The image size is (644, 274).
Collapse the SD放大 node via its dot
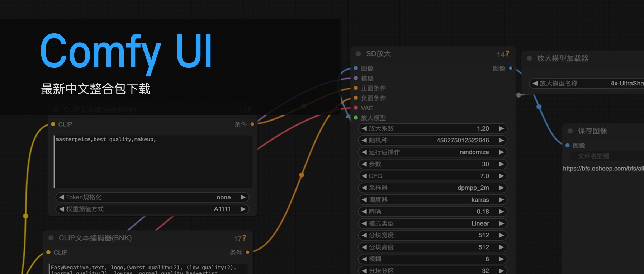(358, 54)
